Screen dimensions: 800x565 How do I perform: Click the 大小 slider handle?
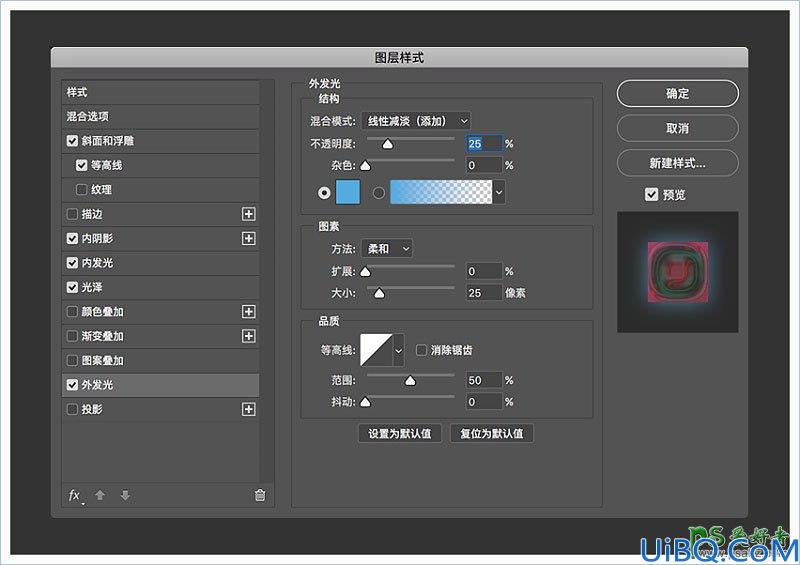(379, 293)
